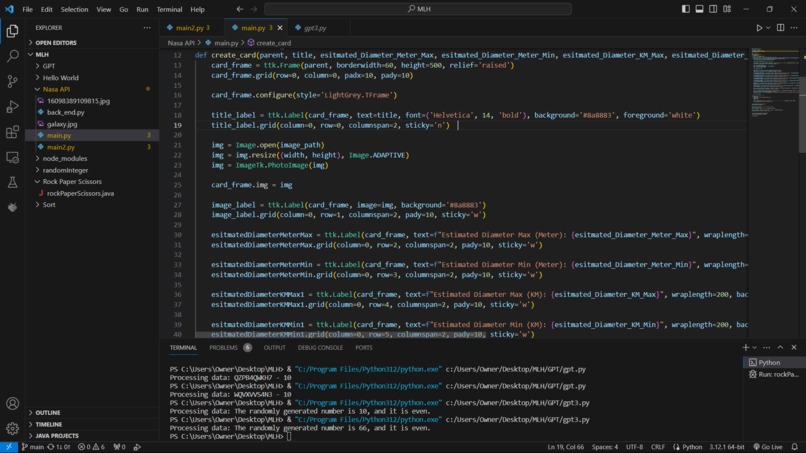The image size is (806, 453).
Task: Collapse the Rock Paper Scissors folder
Action: [x=72, y=182]
